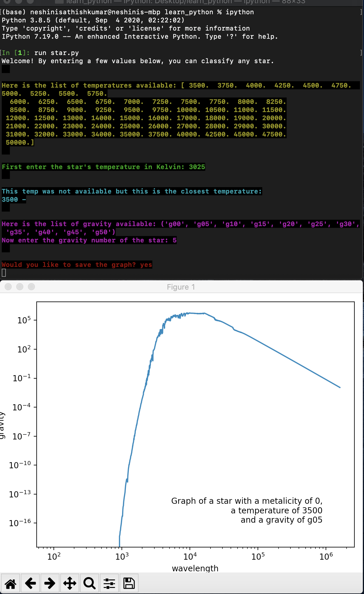Screen dimensions: 364x594
Task: Click the 10^4 tick label on x-axis
Action: (190, 556)
